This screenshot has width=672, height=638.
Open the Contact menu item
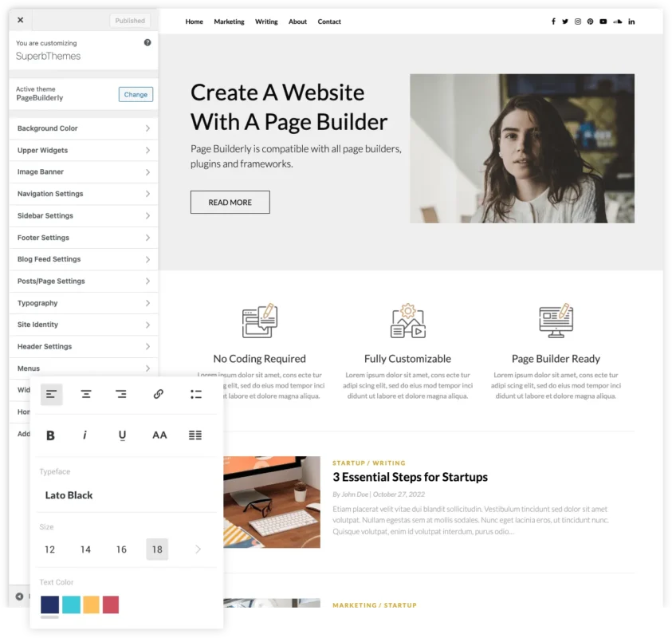click(328, 22)
